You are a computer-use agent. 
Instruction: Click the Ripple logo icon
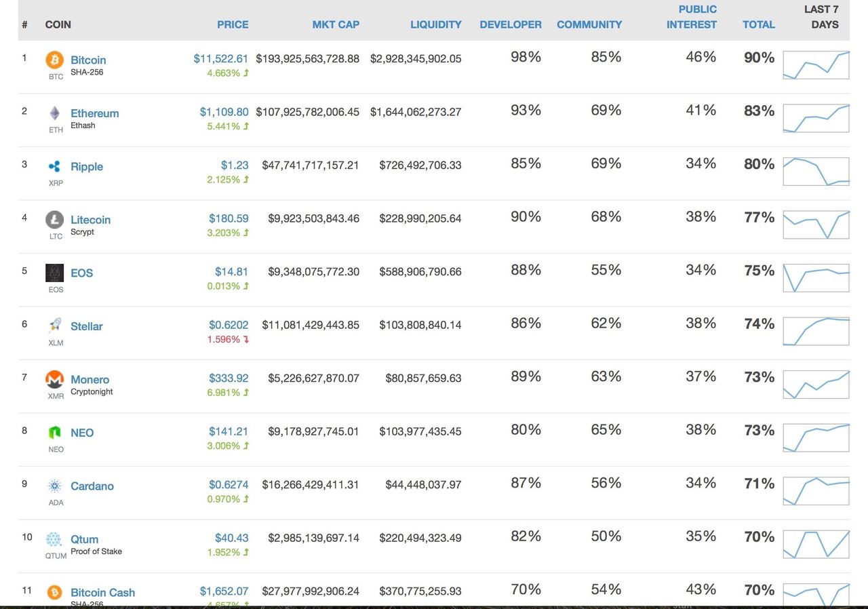pos(55,166)
